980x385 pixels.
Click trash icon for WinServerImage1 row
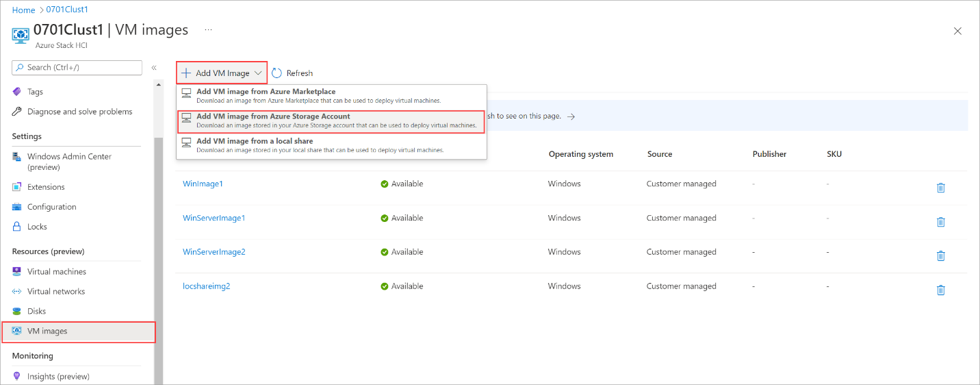(940, 221)
